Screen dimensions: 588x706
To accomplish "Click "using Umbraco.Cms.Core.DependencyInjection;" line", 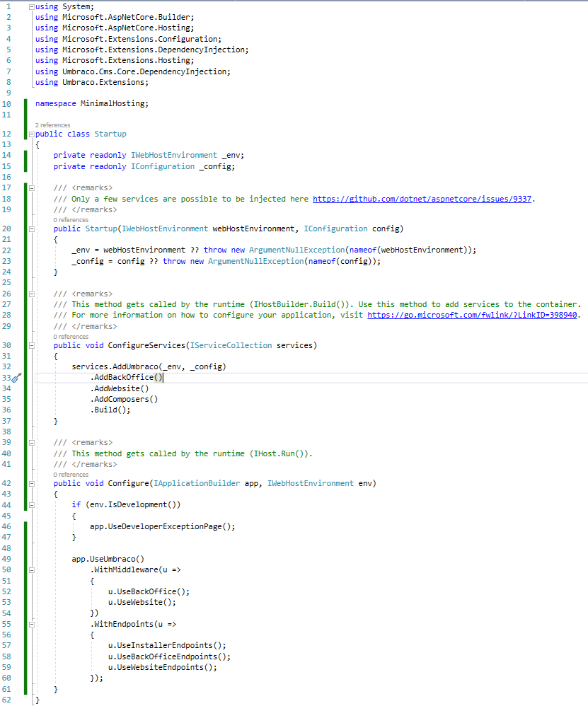I will [133, 71].
